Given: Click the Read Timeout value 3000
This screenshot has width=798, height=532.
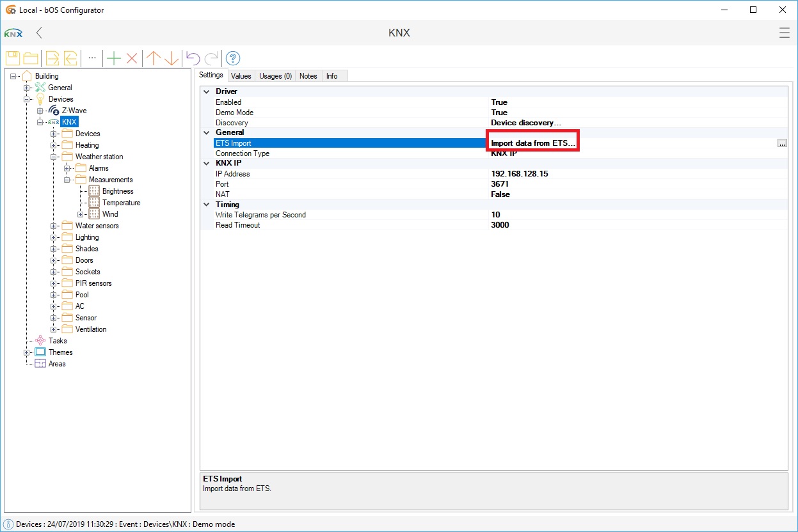Looking at the screenshot, I should (x=500, y=225).
